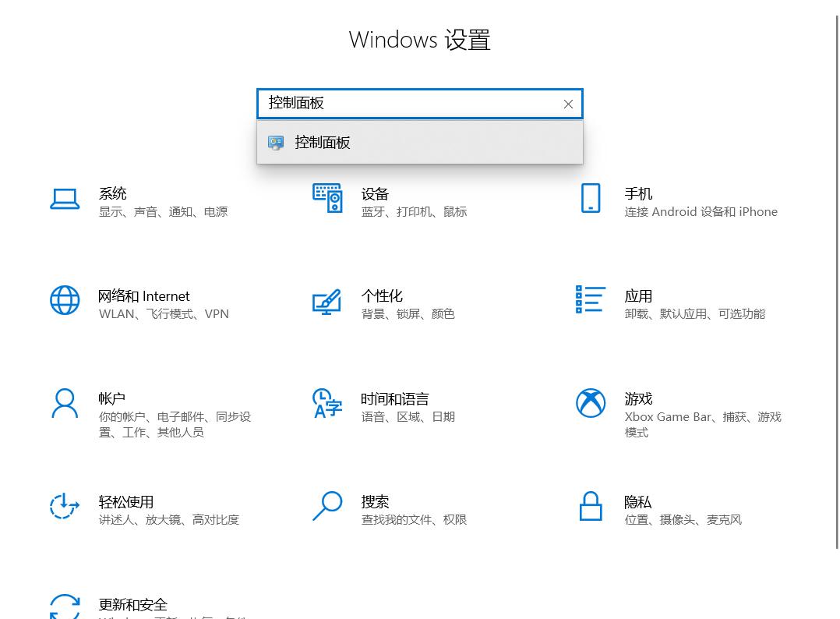Image resolution: width=840 pixels, height=619 pixels.
Task: Open the 应用 settings title
Action: [638, 295]
